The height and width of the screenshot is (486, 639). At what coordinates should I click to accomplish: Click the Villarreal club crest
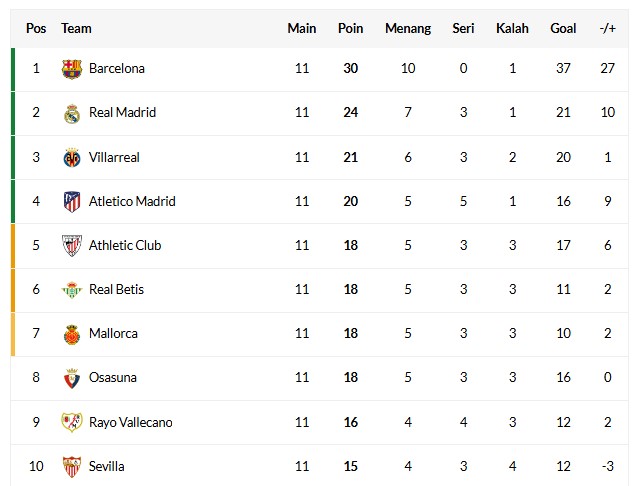pos(72,158)
